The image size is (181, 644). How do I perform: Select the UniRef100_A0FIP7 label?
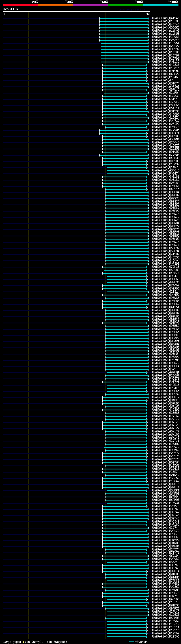tap(166, 124)
